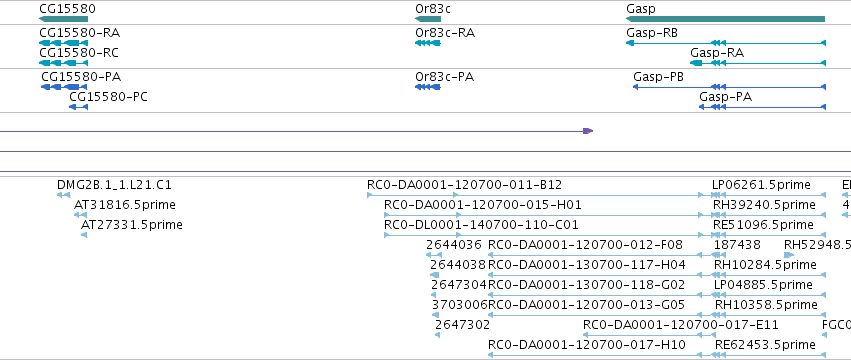The width and height of the screenshot is (851, 360).
Task: Select the Gasp-RB transcript label
Action: [652, 33]
